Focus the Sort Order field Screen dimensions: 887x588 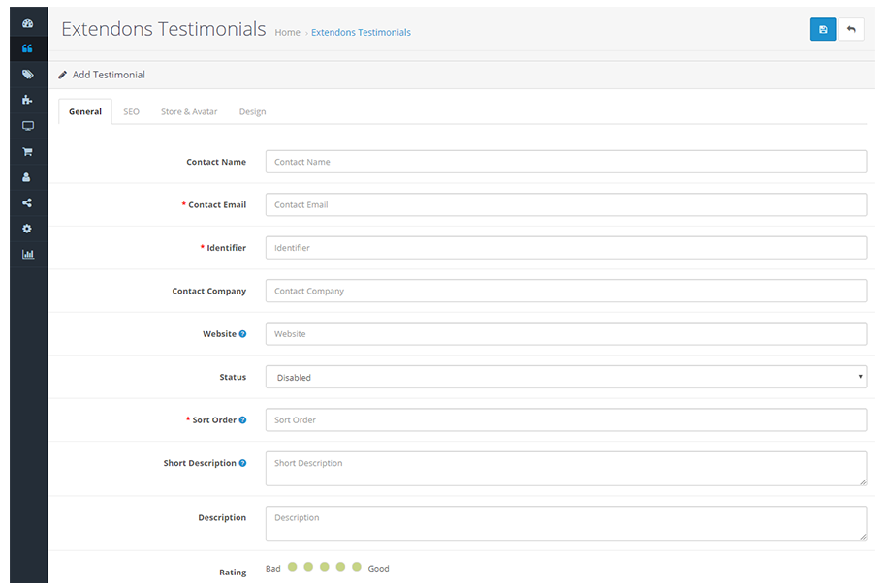(x=566, y=420)
